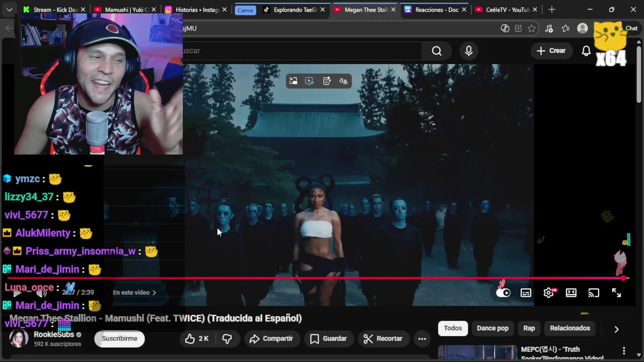Viewport: 644px width, 362px height.
Task: Start voice search with the microphone
Action: coord(469,51)
